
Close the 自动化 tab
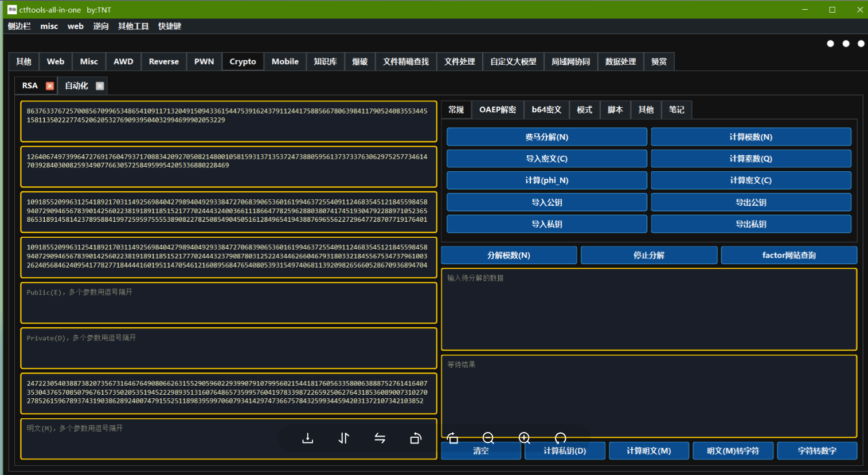click(99, 85)
